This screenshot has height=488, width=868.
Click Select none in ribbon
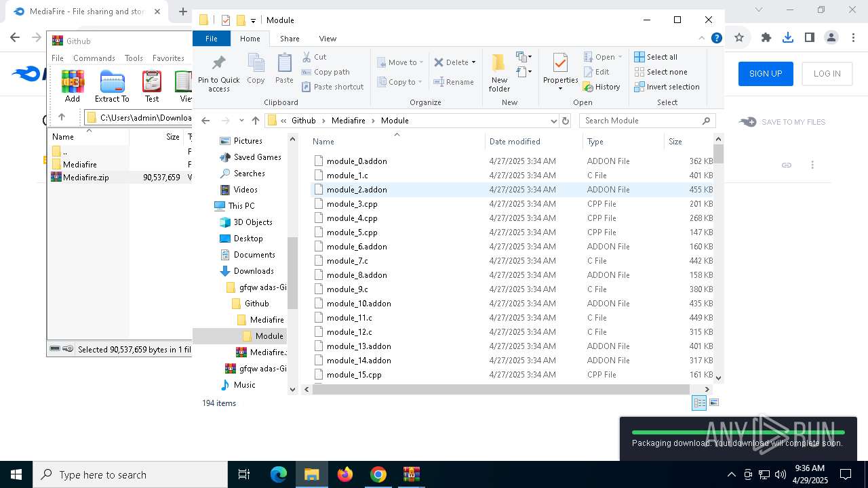[660, 72]
